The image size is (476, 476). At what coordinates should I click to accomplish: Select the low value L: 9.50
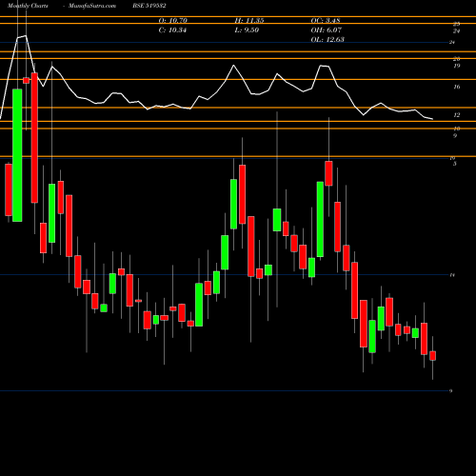click(247, 30)
